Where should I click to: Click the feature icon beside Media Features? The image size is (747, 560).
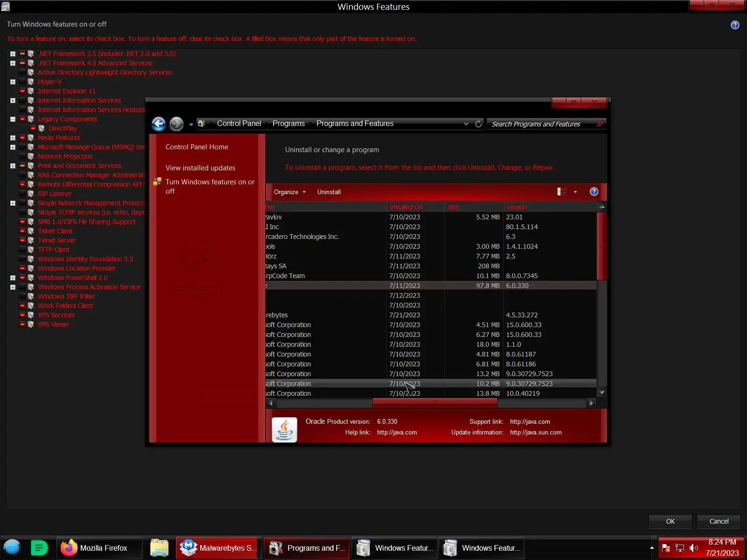click(31, 138)
